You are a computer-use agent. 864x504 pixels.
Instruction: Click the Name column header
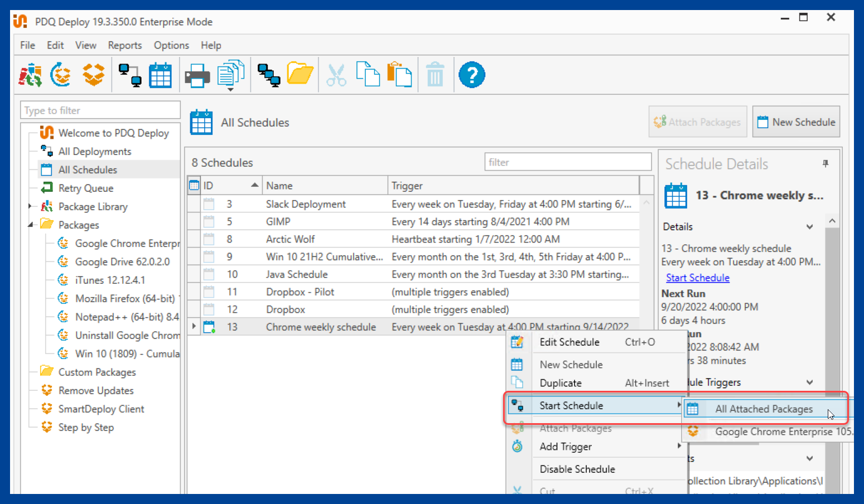click(x=325, y=186)
